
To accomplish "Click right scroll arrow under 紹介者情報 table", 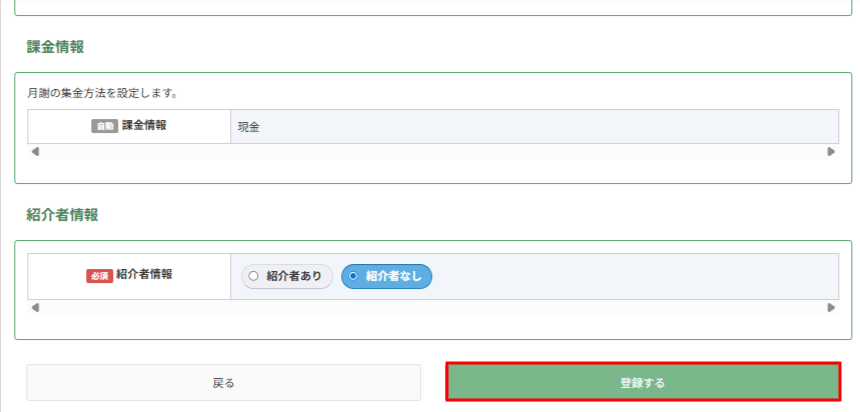I will click(x=831, y=307).
